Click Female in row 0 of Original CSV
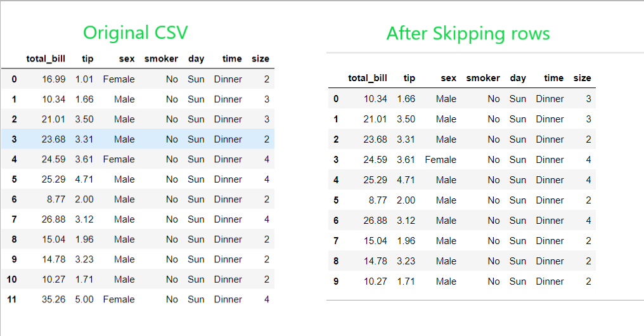This screenshot has height=336, width=644. [119, 79]
